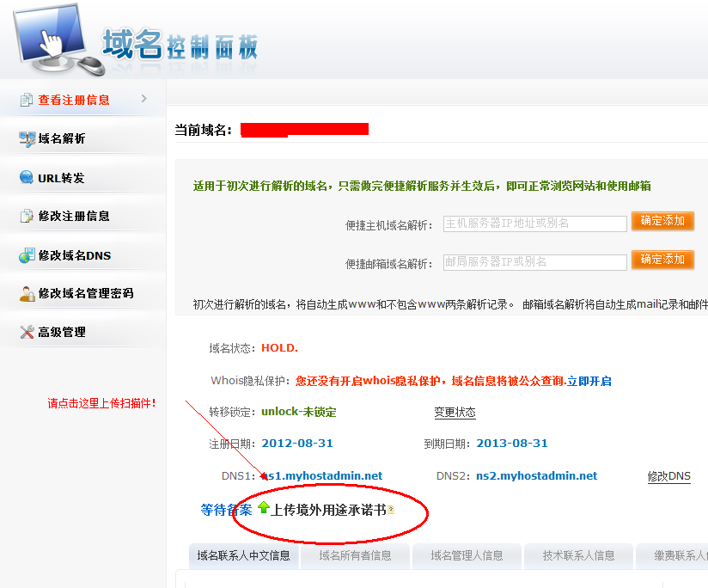Click the 便捷主机域名解析 input field
Image resolution: width=708 pixels, height=588 pixels.
[x=534, y=224]
